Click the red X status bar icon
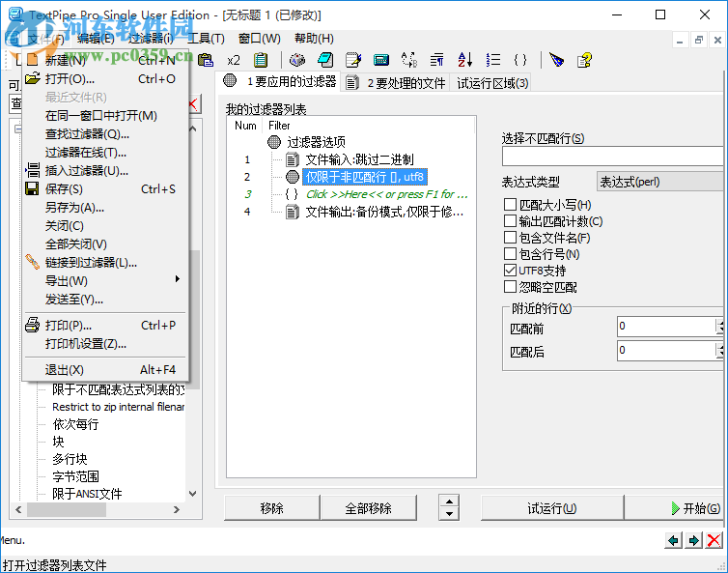The image size is (728, 573). 714,540
